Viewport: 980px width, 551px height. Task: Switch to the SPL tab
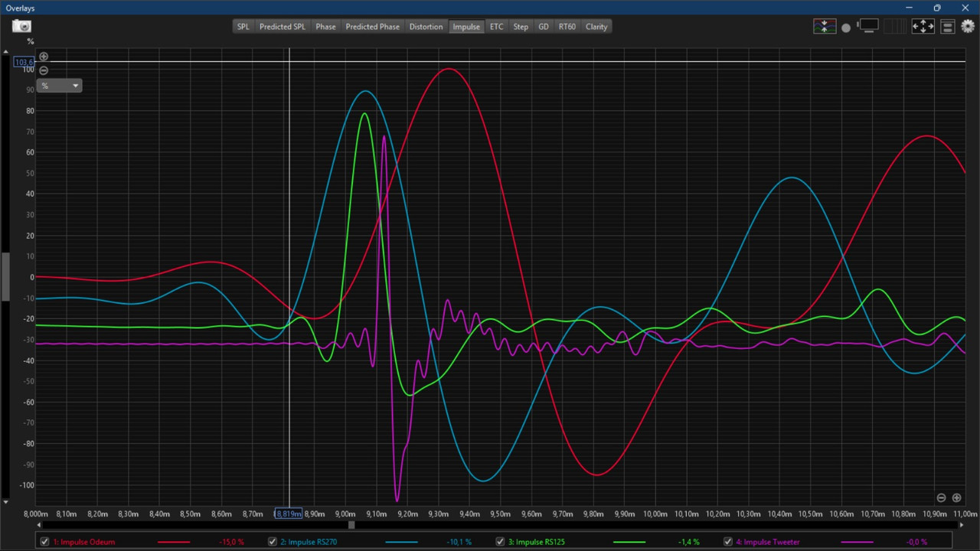[243, 27]
